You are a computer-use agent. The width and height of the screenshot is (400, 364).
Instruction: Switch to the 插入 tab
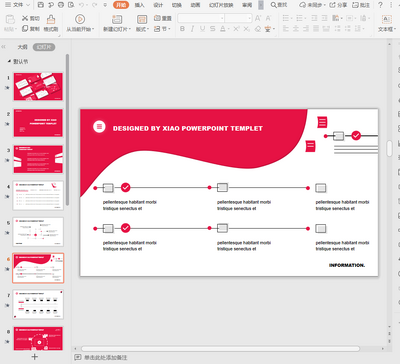tap(139, 5)
